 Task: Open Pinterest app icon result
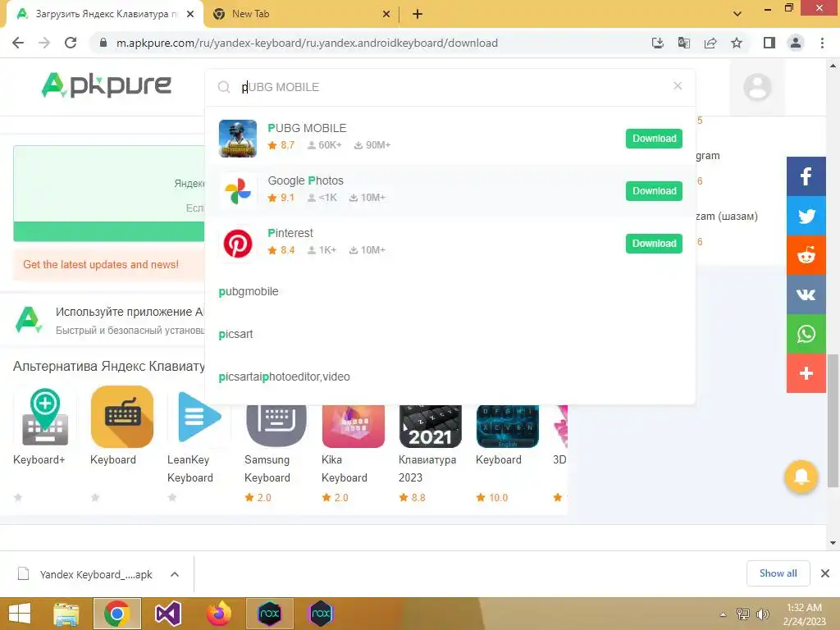pyautogui.click(x=238, y=243)
